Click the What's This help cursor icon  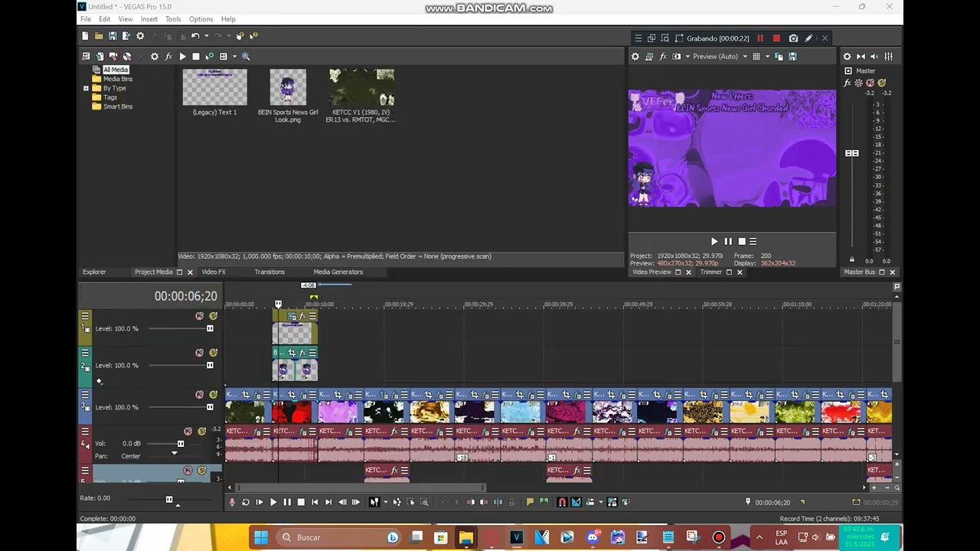pos(253,36)
